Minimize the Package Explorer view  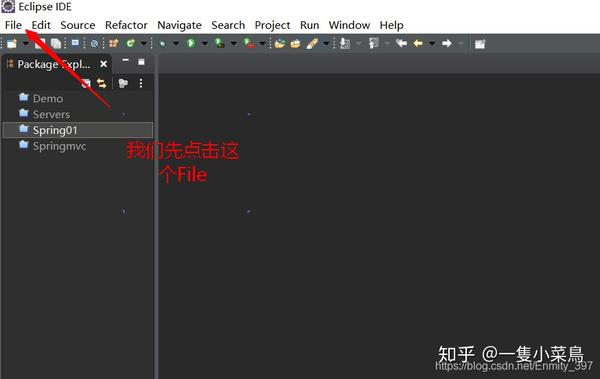[126, 60]
